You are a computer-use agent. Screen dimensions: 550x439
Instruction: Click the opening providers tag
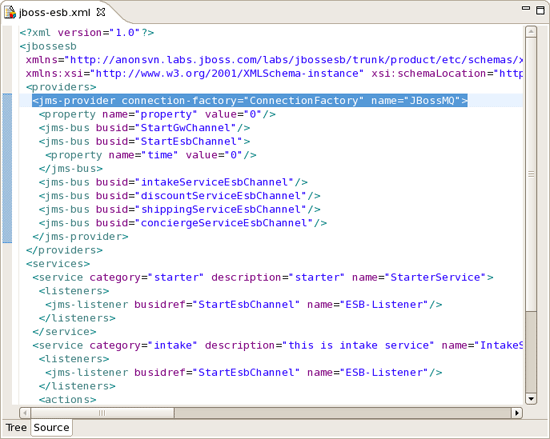click(x=61, y=87)
